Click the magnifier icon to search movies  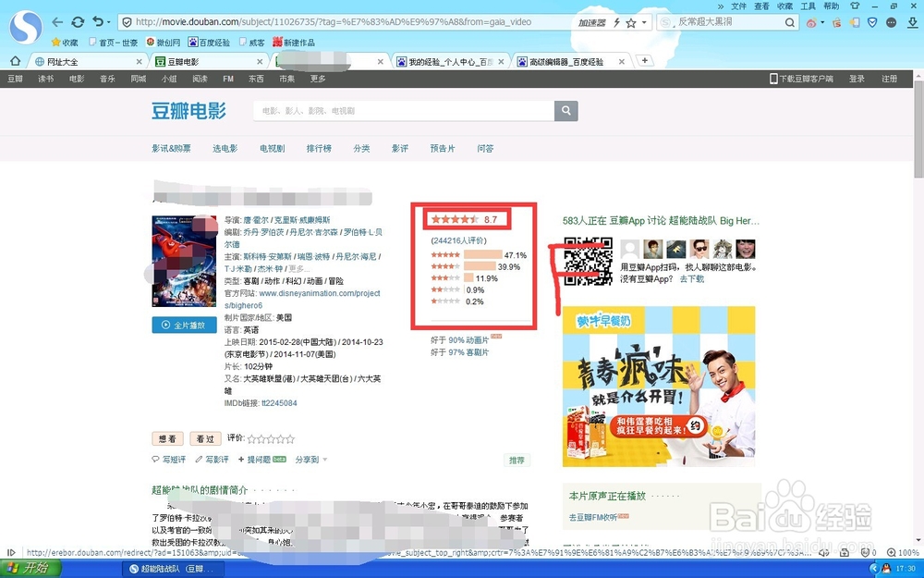(564, 109)
